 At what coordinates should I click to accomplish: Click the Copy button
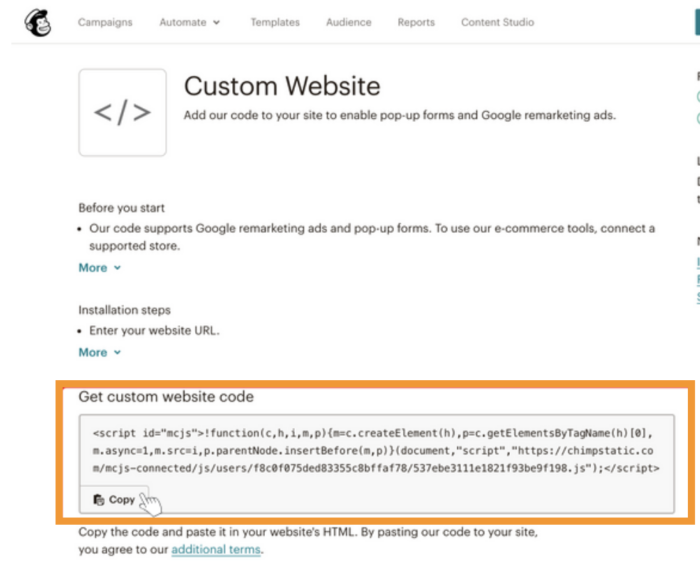point(114,499)
